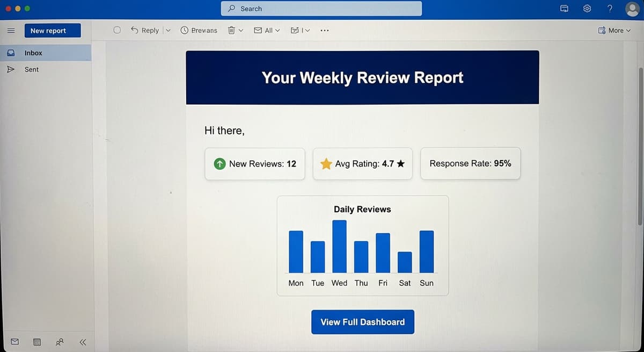Viewport: 644px width, 352px height.
Task: Open more message actions with the ellipsis
Action: click(x=324, y=31)
